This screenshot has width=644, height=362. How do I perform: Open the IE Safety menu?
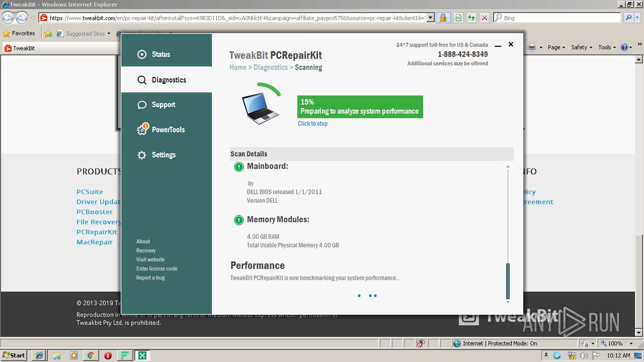[582, 47]
